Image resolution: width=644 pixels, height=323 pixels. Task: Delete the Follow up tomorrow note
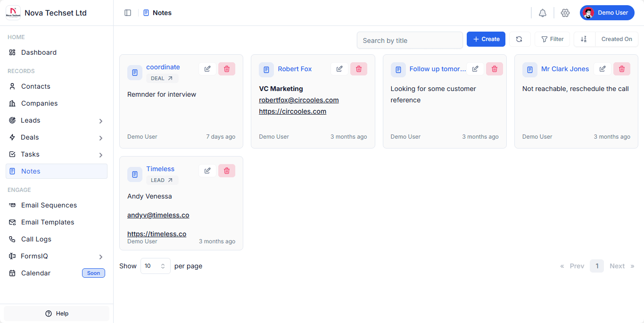pos(494,69)
